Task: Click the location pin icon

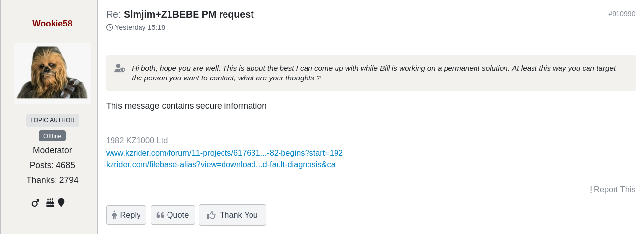Action: coord(61,202)
